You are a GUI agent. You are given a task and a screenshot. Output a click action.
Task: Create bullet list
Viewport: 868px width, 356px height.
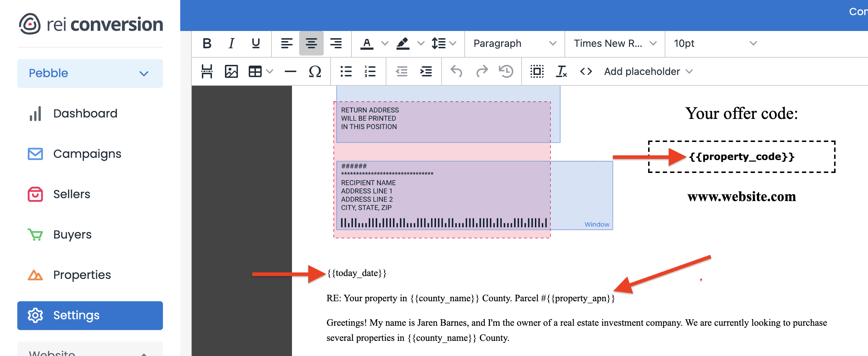(346, 71)
